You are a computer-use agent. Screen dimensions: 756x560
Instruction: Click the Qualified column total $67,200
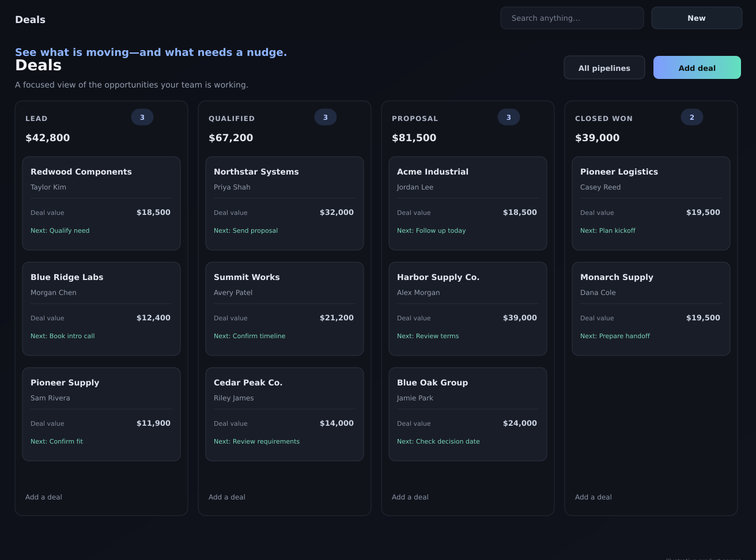pos(231,138)
